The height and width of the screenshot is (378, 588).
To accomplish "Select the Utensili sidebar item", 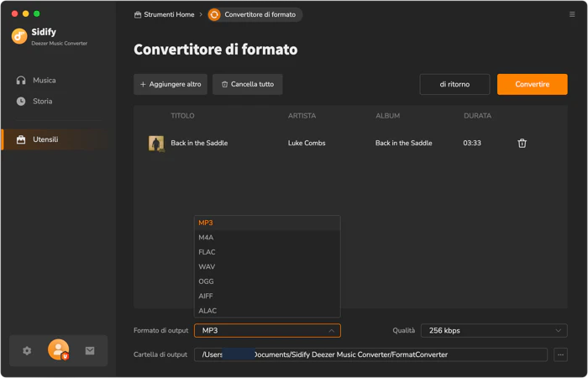I will pyautogui.click(x=55, y=139).
